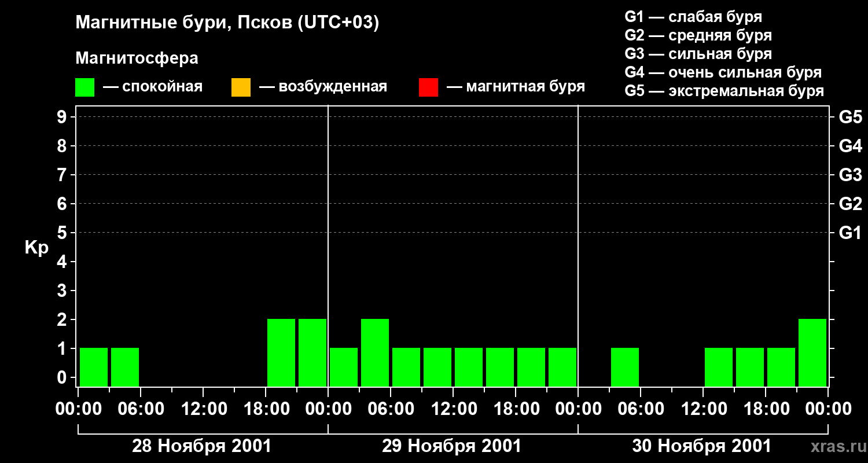The image size is (868, 463).
Task: Click the legend label '— возбужденная'
Action: tap(323, 87)
